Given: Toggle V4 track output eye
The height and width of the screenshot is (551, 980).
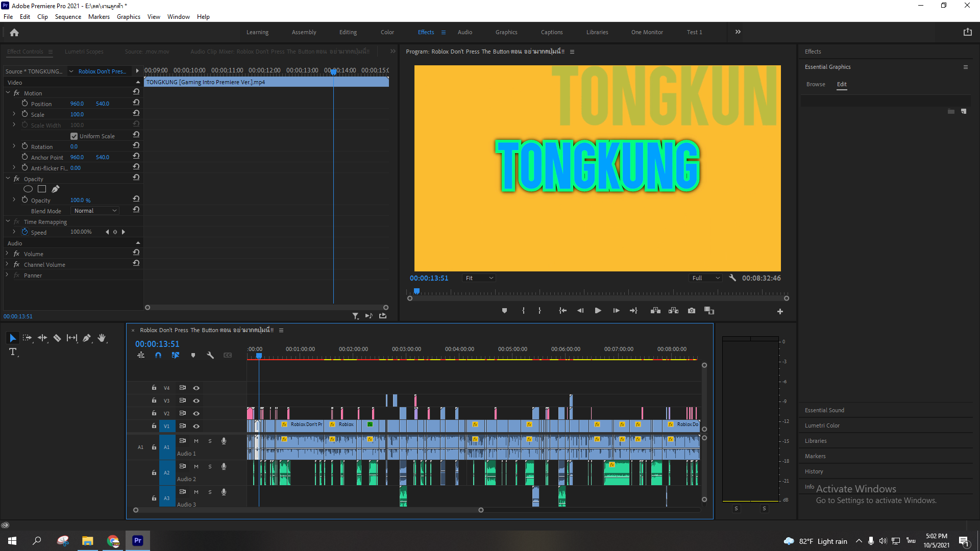Looking at the screenshot, I should pos(196,388).
